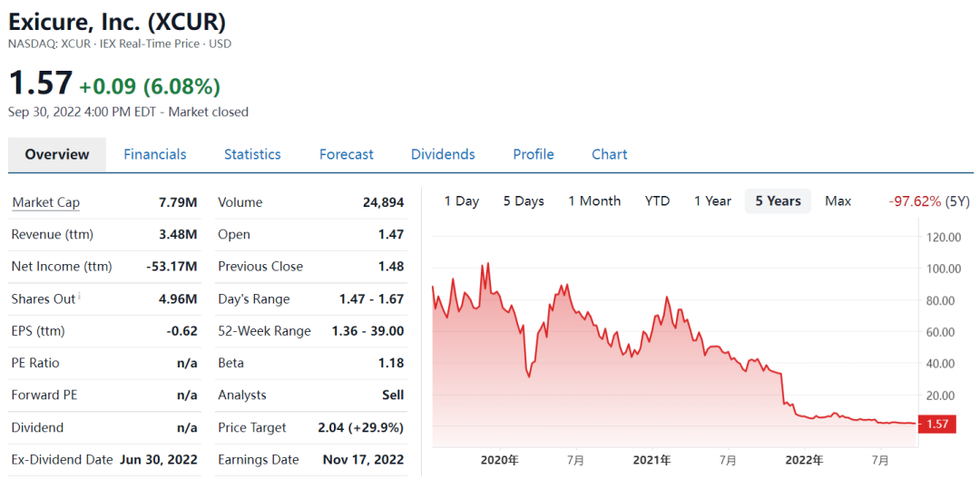
Task: Click the Beta label
Action: (230, 363)
